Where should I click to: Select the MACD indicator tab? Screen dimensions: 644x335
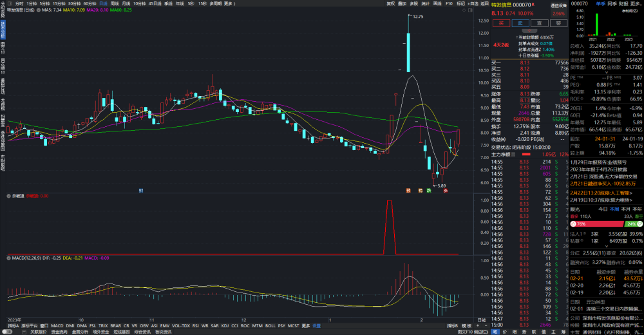pyautogui.click(x=57, y=325)
